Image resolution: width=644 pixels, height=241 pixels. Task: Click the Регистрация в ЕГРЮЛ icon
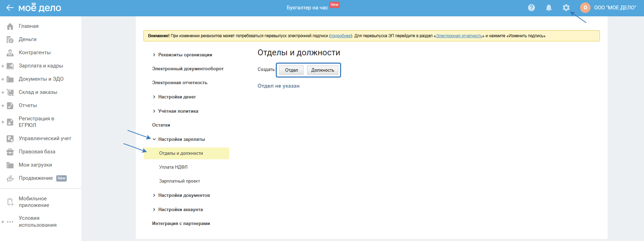[10, 122]
